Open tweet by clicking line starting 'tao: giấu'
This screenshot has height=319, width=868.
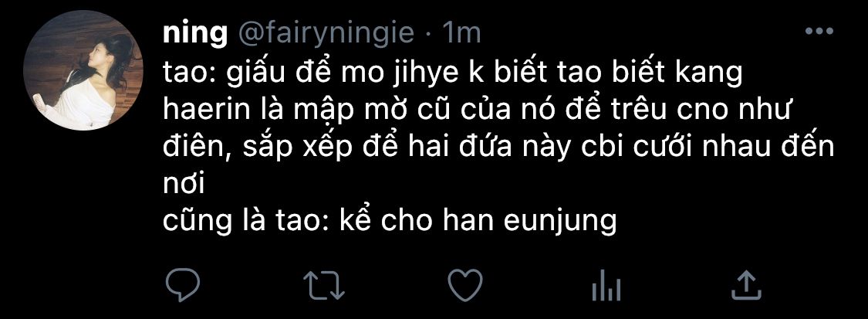pyautogui.click(x=453, y=73)
